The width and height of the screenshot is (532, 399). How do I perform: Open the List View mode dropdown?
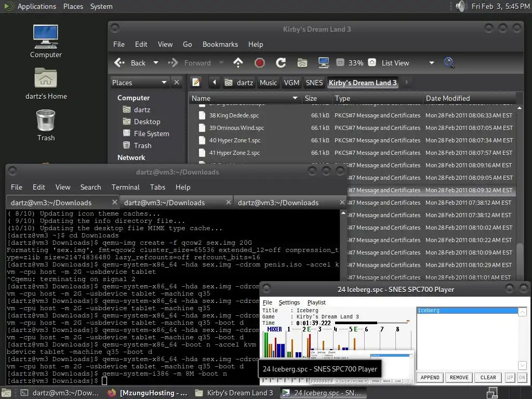click(407, 63)
